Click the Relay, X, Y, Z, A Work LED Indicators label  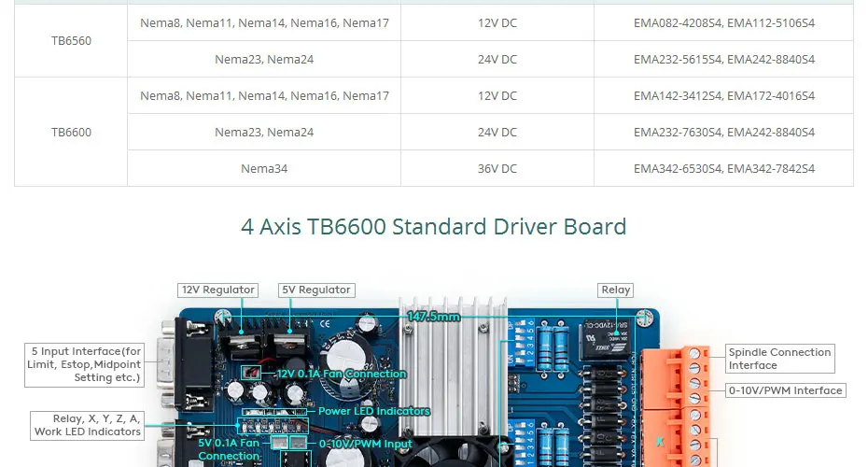point(88,426)
